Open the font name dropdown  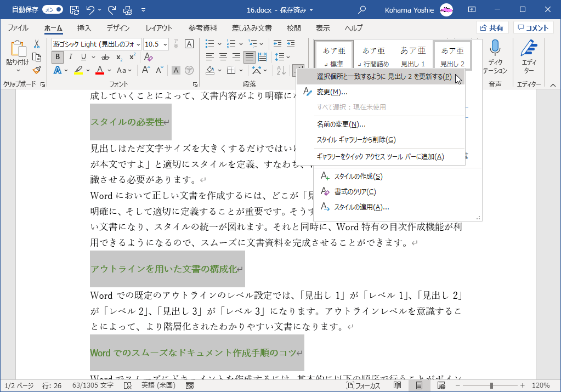(x=138, y=44)
